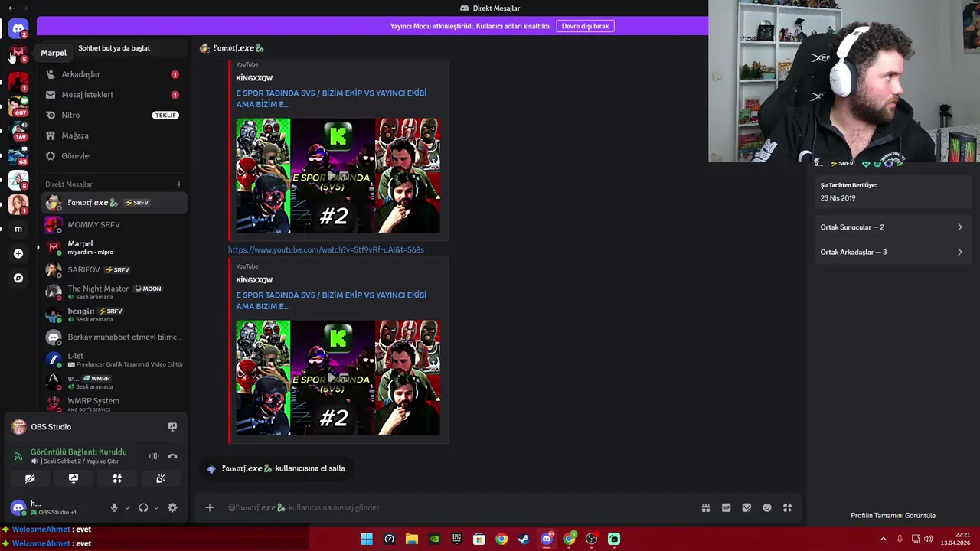Click Profilin Tamamını Görüntüle button
The height and width of the screenshot is (551, 980).
(x=893, y=515)
